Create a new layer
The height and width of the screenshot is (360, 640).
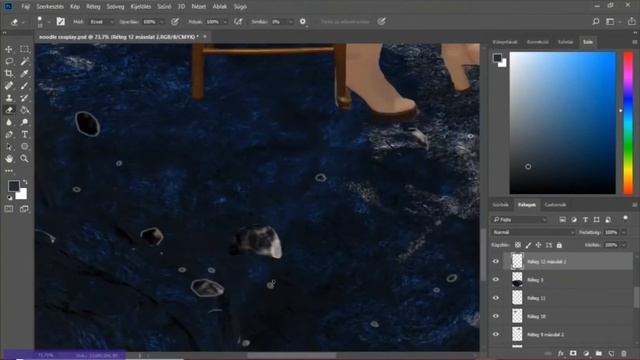point(611,353)
